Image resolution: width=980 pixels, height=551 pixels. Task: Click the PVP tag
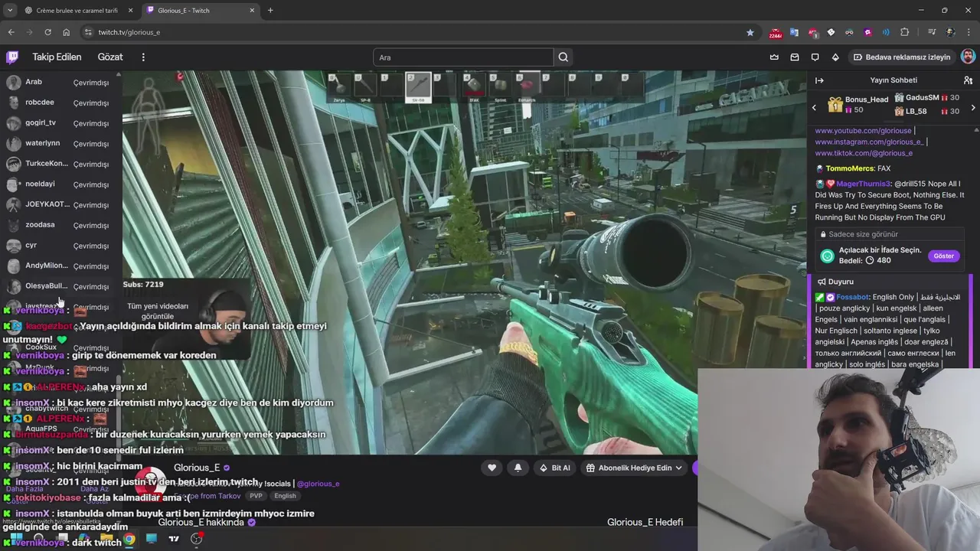(255, 496)
